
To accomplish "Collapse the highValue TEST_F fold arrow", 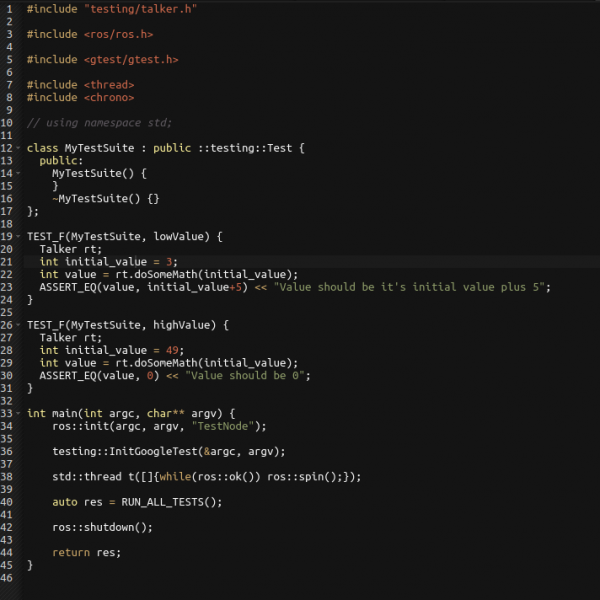I will 18,325.
